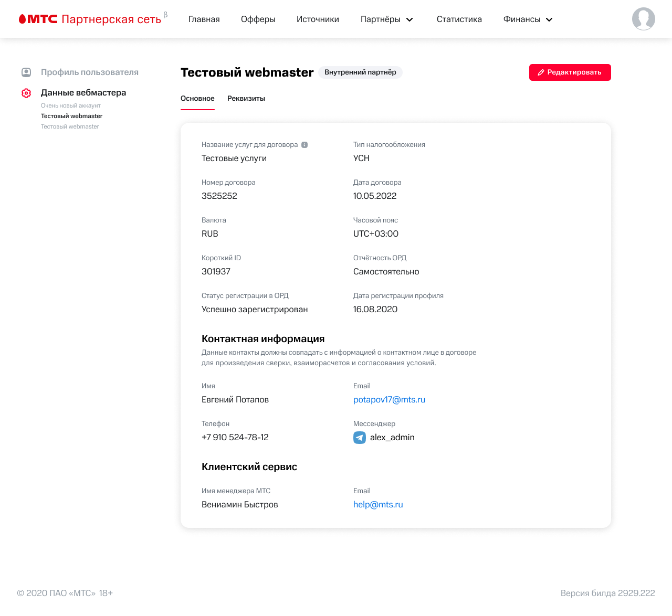This screenshot has width=672, height=616.
Task: Click the © 2020 ПАО «МТС» footer text
Action: [56, 593]
